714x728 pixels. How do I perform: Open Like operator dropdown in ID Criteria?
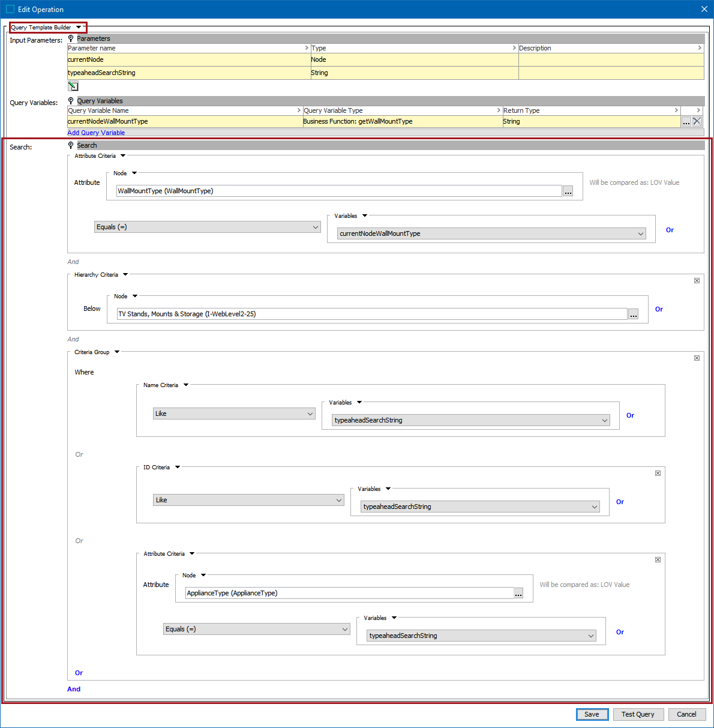[248, 500]
